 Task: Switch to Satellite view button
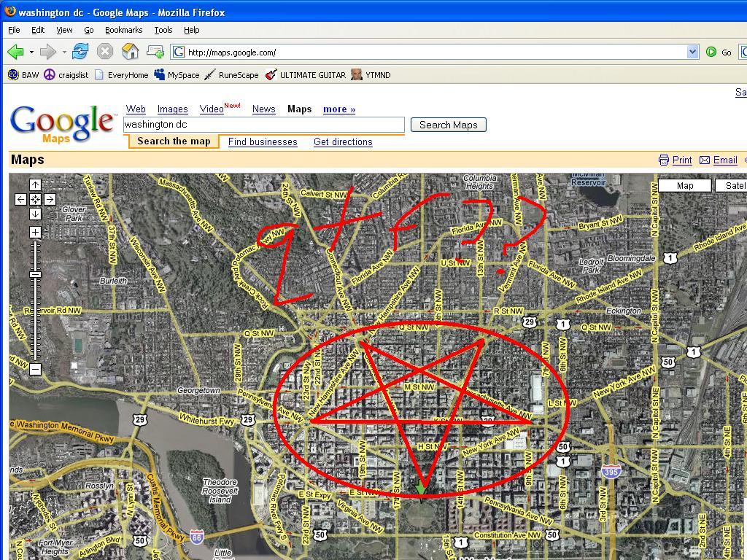point(731,186)
